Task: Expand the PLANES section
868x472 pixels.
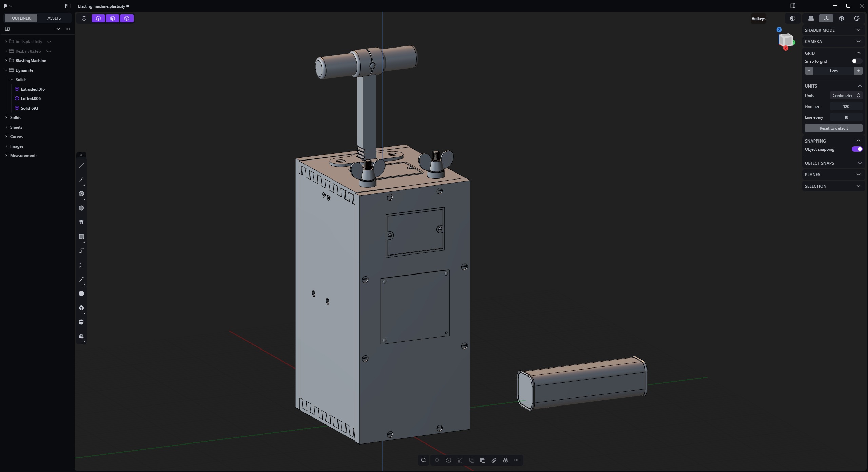Action: (x=833, y=174)
